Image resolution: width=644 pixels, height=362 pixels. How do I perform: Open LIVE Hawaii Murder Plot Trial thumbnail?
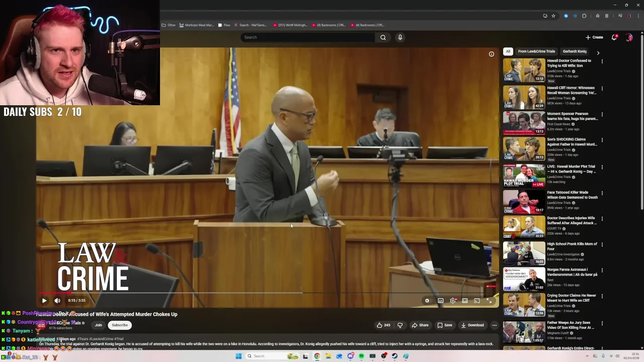524,176
